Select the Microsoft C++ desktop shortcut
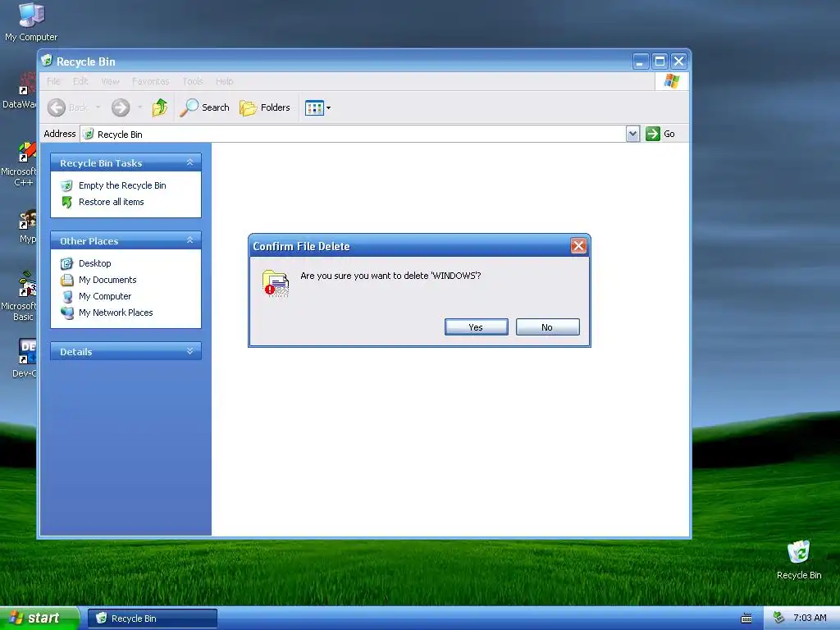 tap(19, 164)
